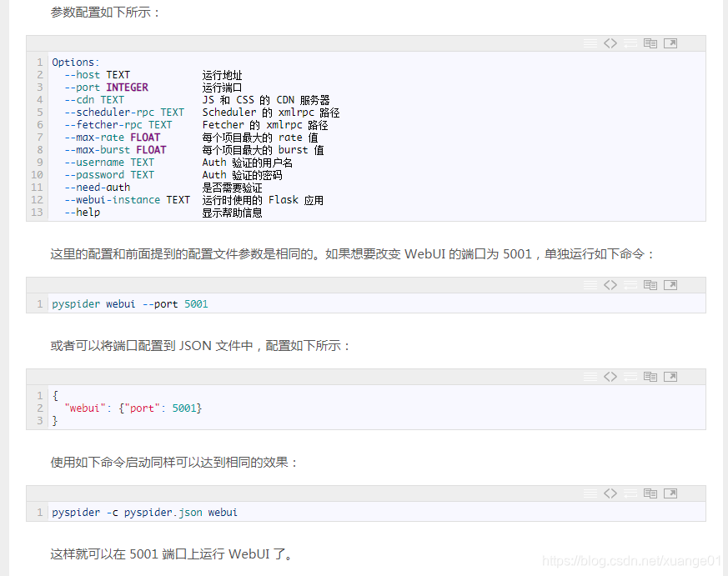Toggle plain code view in pyspider.json command block
The height and width of the screenshot is (576, 728).
point(610,493)
